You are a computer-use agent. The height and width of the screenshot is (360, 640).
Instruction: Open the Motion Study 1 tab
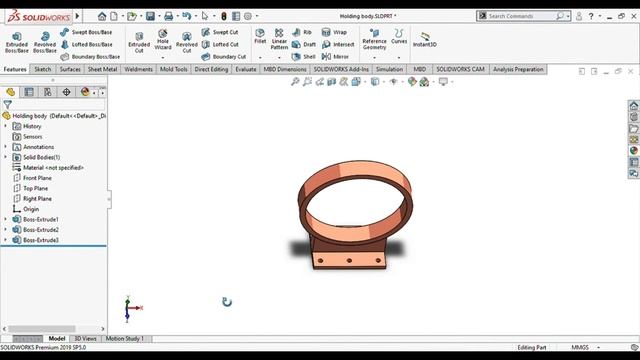coord(124,338)
